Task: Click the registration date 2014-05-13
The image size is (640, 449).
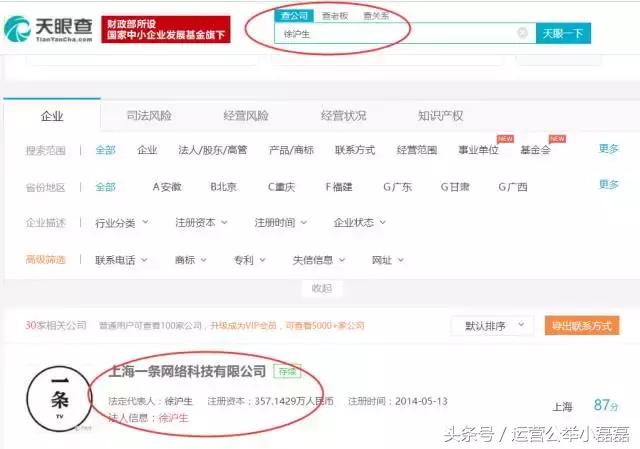Action: pos(421,401)
